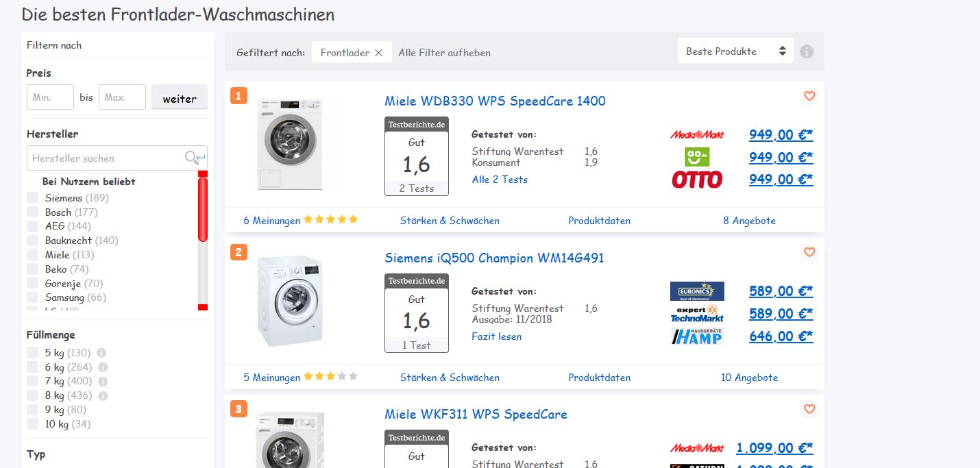This screenshot has height=468, width=980.
Task: Click the MediaMarkt logo for Miele WDB330
Action: (697, 135)
